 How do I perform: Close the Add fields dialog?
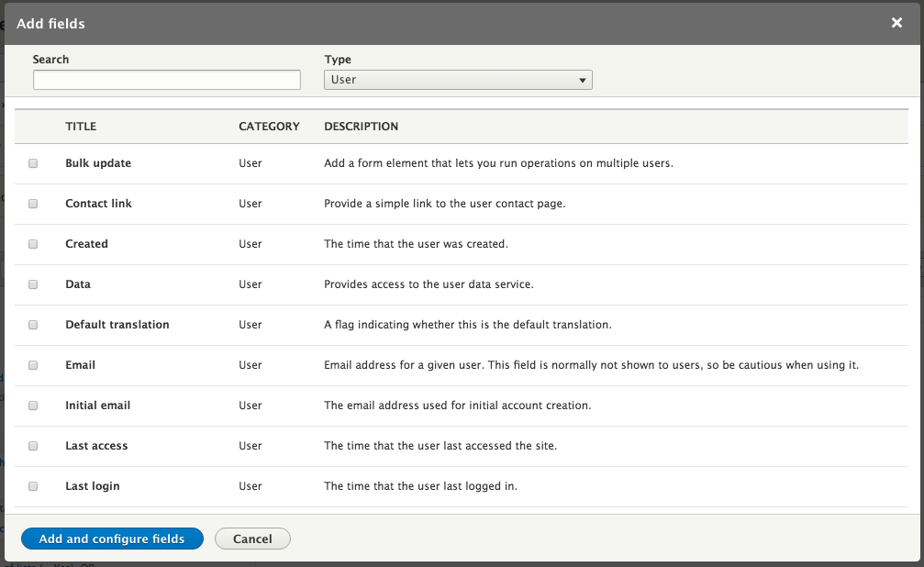click(x=896, y=23)
